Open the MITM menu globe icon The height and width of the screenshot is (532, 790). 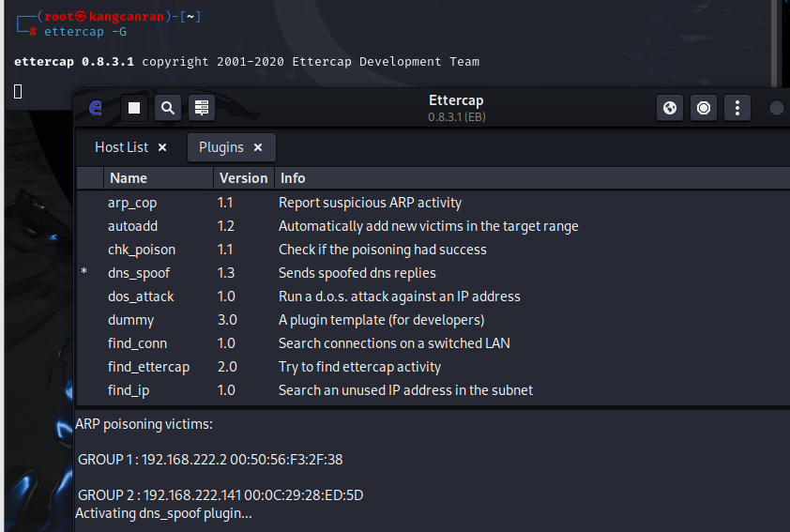[x=670, y=108]
